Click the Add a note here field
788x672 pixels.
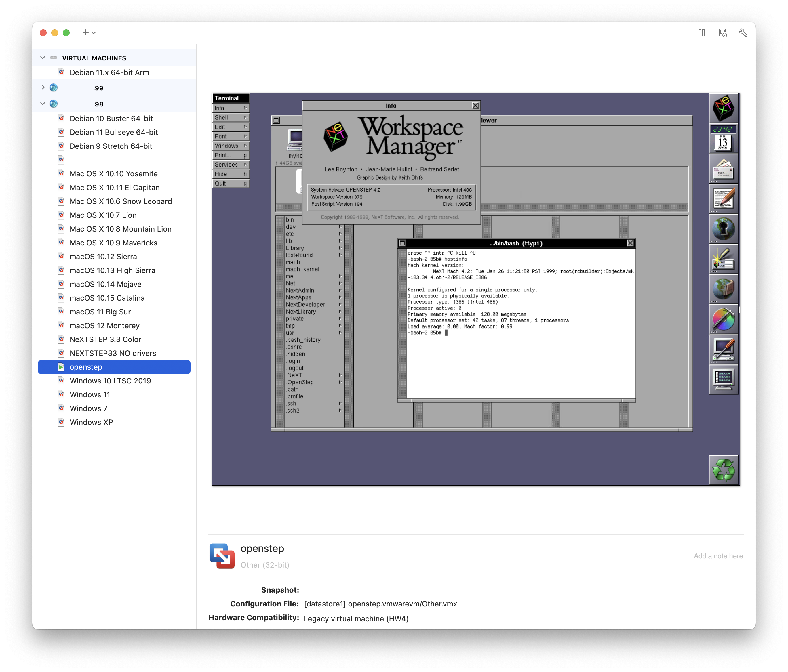tap(718, 556)
